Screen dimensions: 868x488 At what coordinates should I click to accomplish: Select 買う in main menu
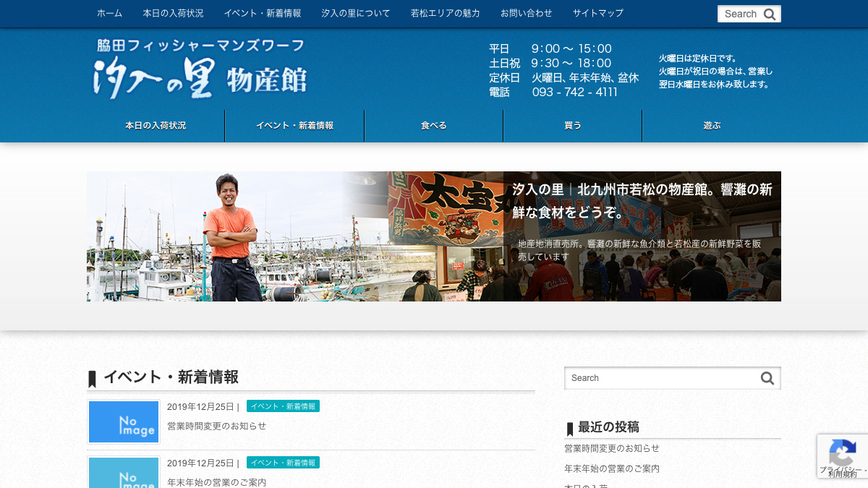coord(573,126)
